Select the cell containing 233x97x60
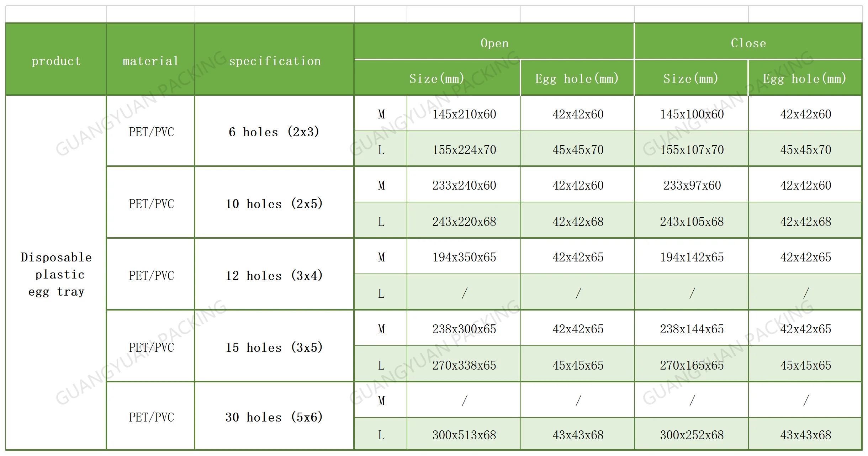 pyautogui.click(x=692, y=185)
